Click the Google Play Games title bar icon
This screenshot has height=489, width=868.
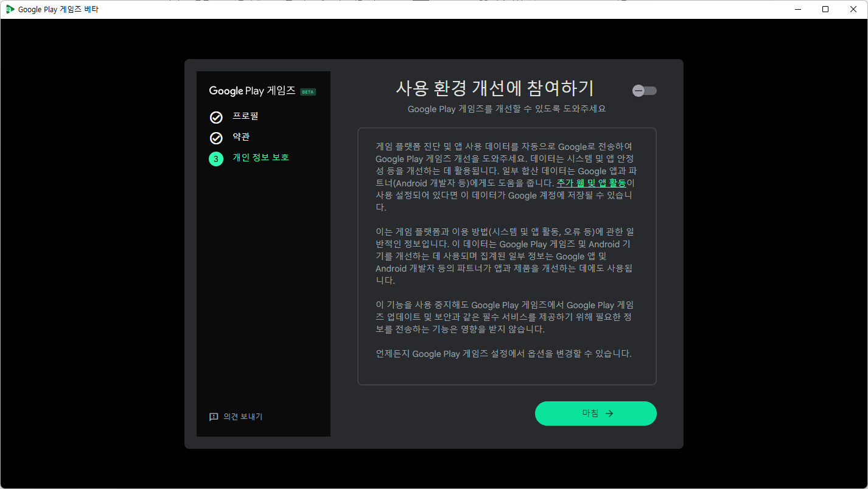pyautogui.click(x=10, y=9)
